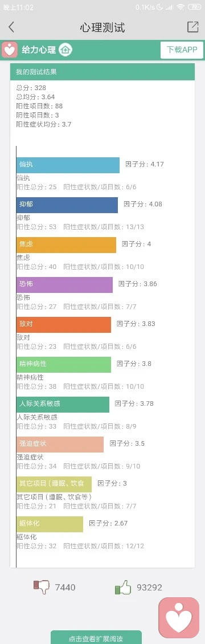Viewport: 205px width, 644px height.
Task: Click the 下载APP button
Action: click(x=182, y=50)
